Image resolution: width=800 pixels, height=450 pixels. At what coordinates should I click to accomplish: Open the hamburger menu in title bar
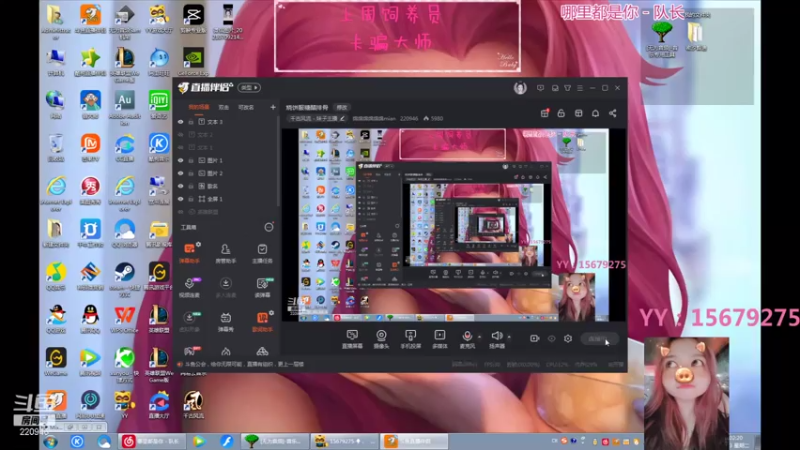coord(580,88)
